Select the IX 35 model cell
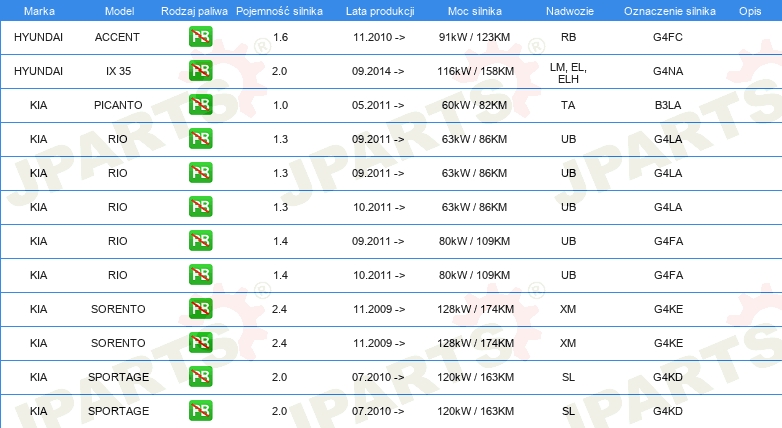 tap(118, 71)
